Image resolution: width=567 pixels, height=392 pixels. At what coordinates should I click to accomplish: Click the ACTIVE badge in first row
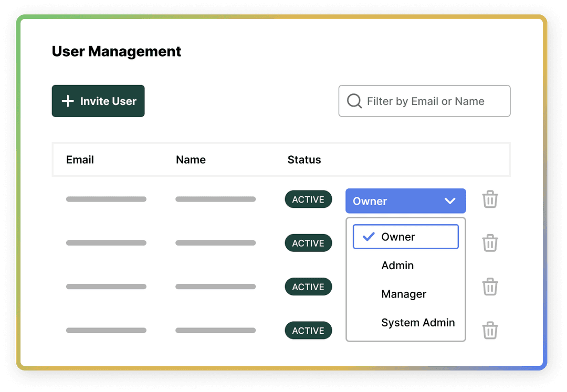308,200
